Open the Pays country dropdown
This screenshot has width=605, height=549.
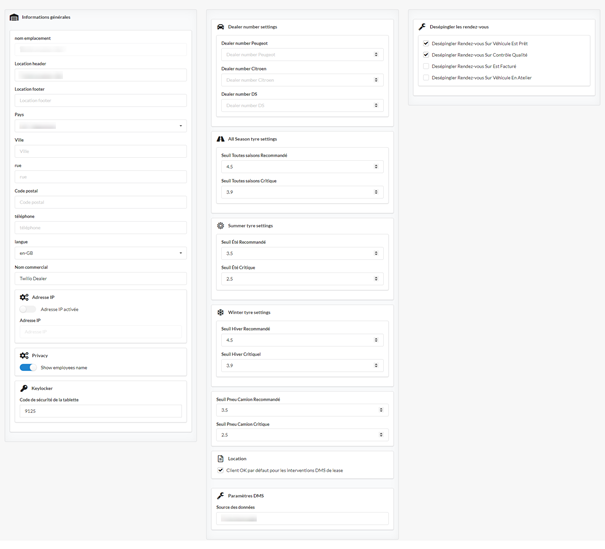coord(100,126)
